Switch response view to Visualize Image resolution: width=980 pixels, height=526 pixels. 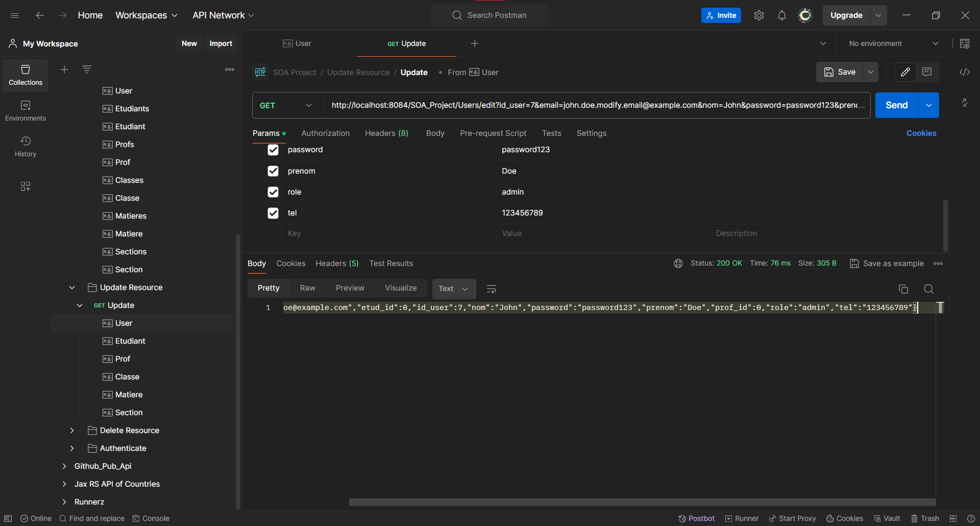[x=401, y=288]
